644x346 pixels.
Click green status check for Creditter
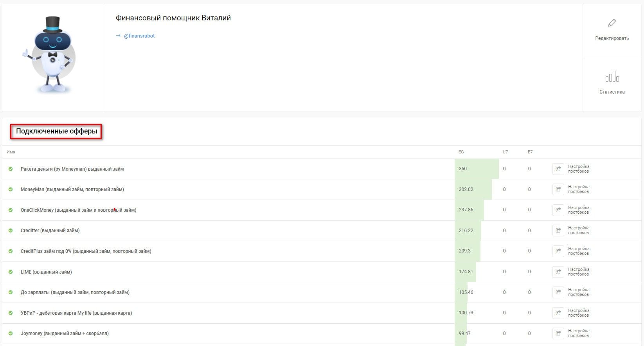pos(11,231)
